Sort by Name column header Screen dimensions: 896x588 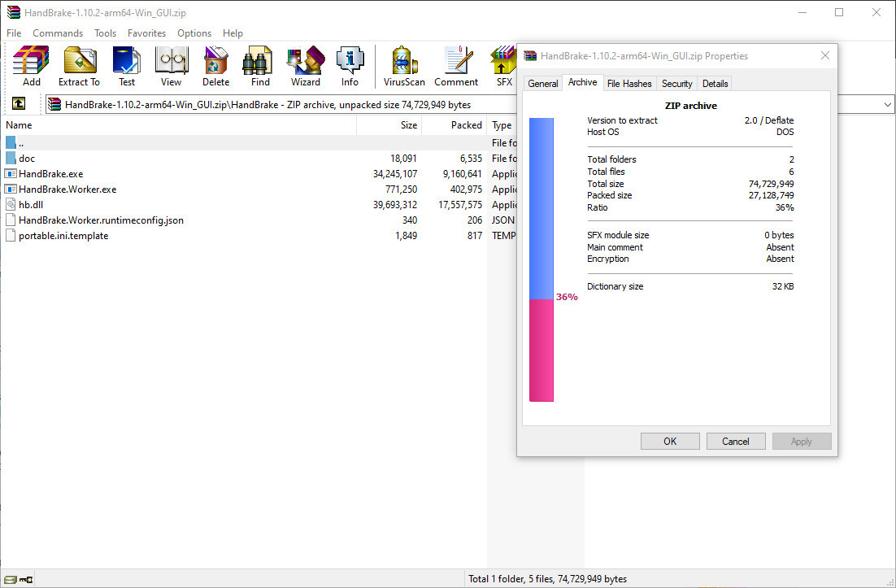tap(178, 125)
